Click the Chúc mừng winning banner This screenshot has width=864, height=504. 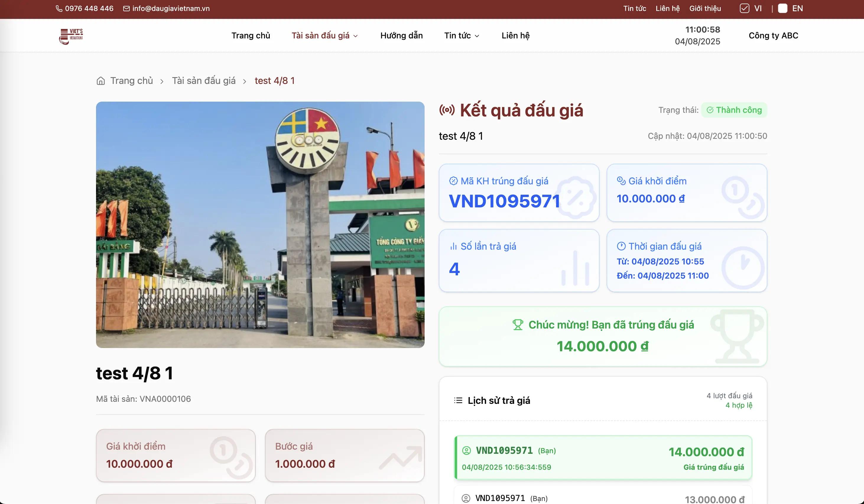coord(603,337)
